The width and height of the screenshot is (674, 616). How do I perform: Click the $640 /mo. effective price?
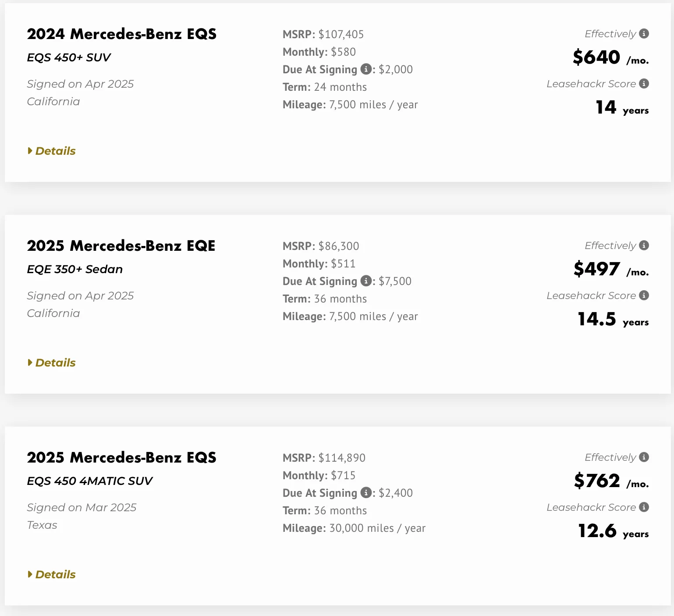pyautogui.click(x=611, y=57)
